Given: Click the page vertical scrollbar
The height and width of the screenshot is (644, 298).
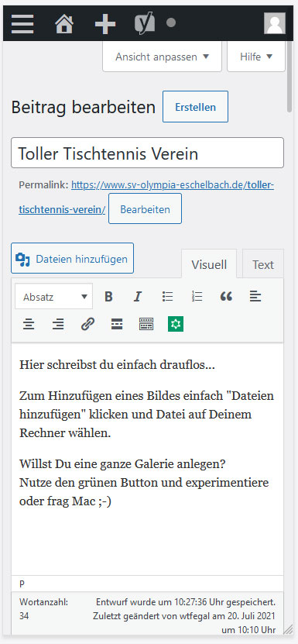Looking at the screenshot, I should pos(289,77).
